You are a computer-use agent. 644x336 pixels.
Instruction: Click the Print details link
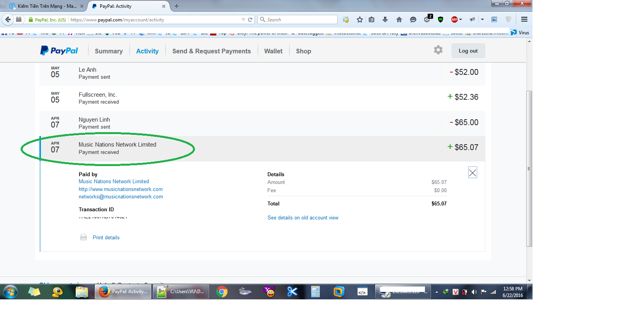click(106, 238)
